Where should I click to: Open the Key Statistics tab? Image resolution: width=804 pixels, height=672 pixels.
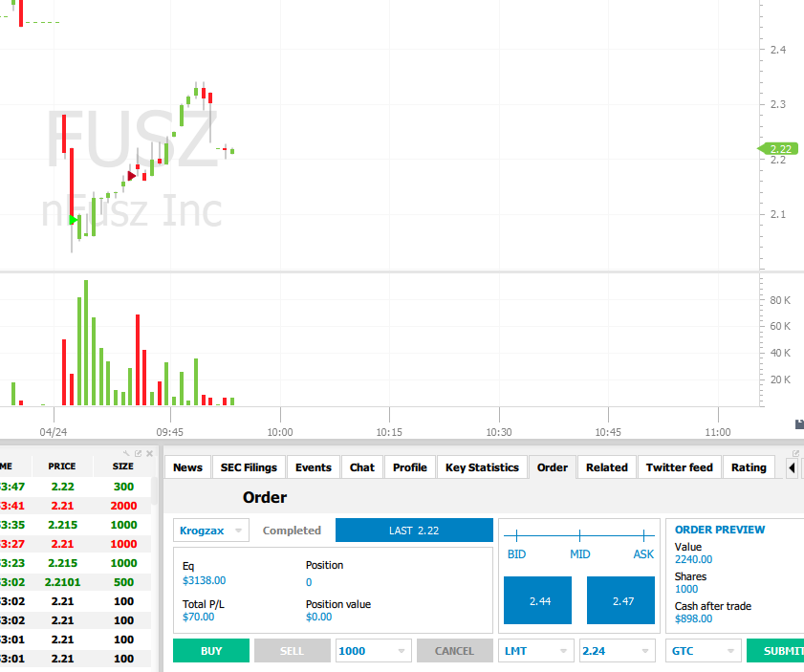482,467
